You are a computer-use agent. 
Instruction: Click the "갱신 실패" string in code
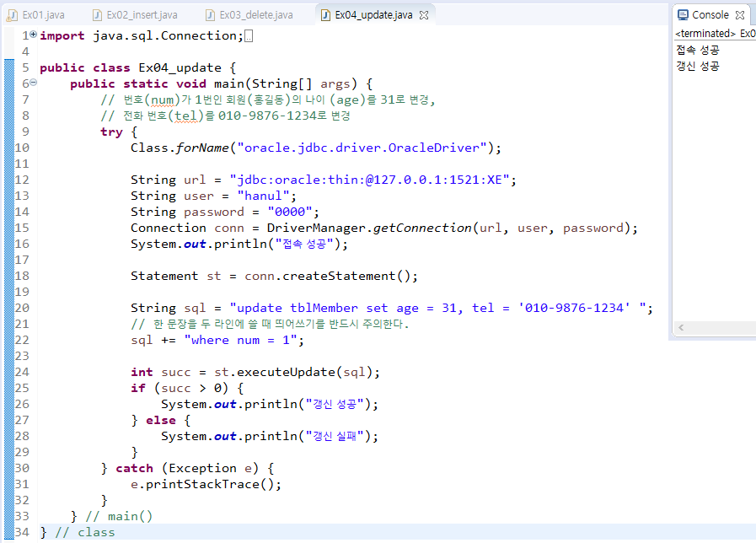click(335, 436)
